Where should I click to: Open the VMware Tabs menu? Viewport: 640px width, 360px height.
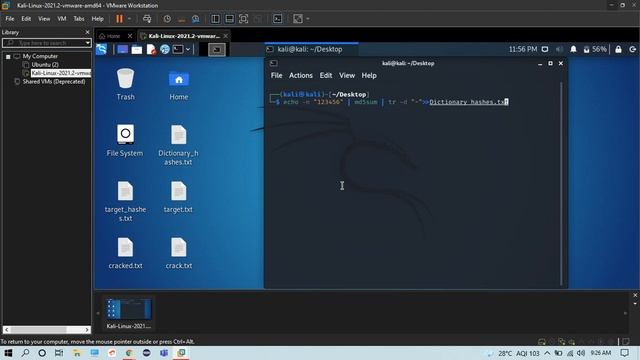(x=79, y=19)
